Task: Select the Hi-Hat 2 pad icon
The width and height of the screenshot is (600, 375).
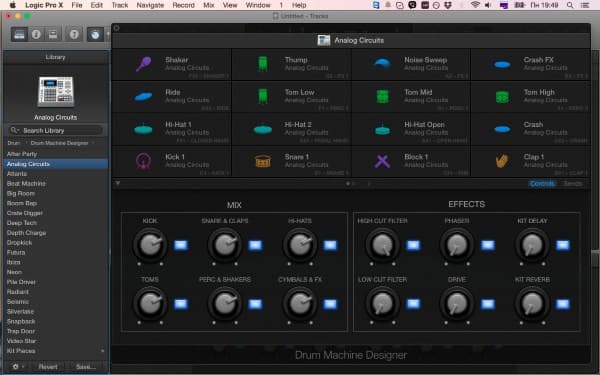Action: pyautogui.click(x=263, y=129)
